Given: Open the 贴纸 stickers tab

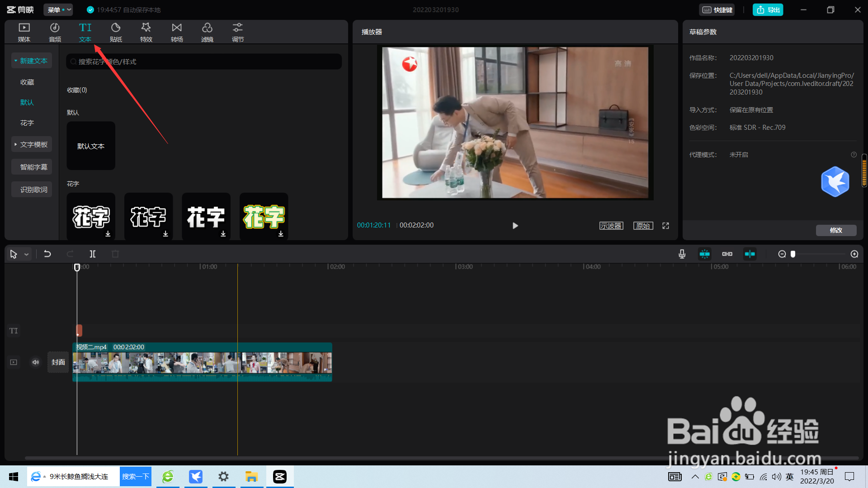Looking at the screenshot, I should (116, 32).
